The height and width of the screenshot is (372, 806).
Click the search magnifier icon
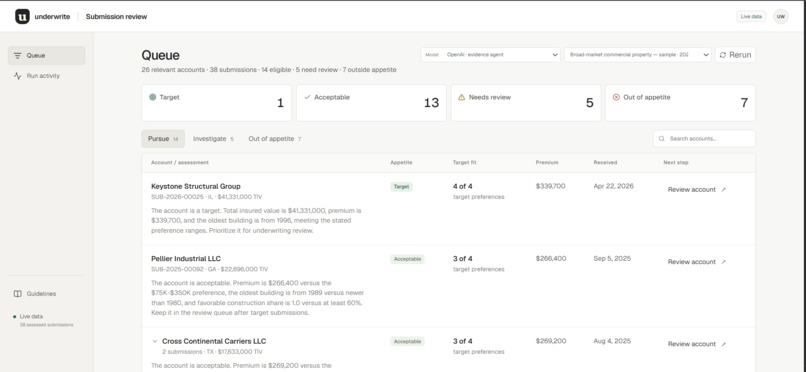[662, 139]
